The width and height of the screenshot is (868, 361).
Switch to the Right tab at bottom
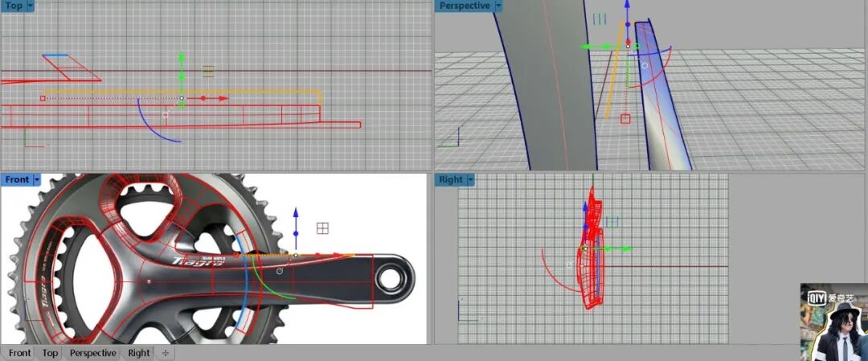(138, 353)
